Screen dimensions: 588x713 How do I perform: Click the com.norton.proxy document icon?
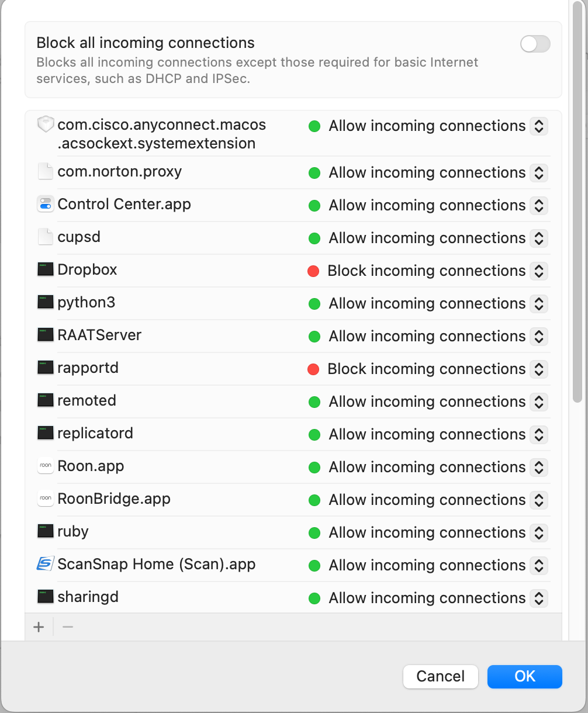tap(45, 172)
